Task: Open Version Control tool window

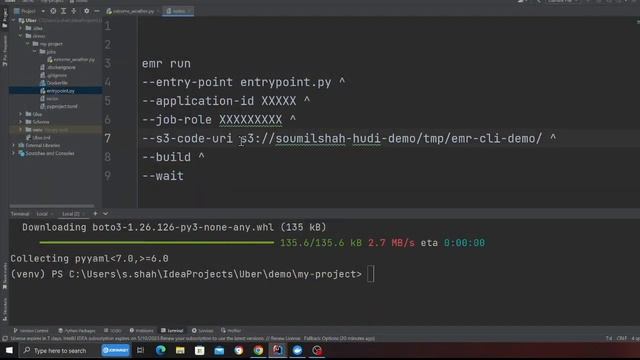Action: coord(31,331)
